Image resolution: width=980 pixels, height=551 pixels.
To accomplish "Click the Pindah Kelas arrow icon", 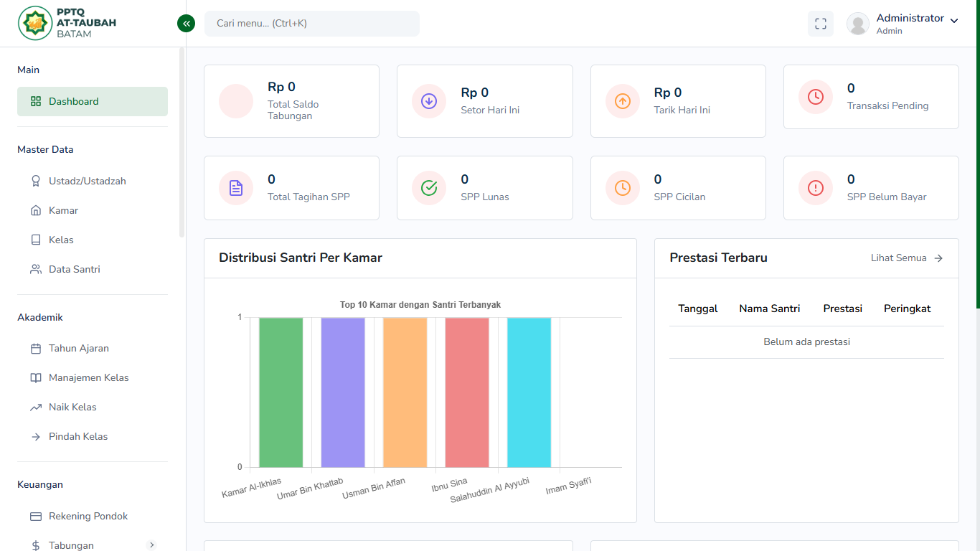I will coord(36,436).
